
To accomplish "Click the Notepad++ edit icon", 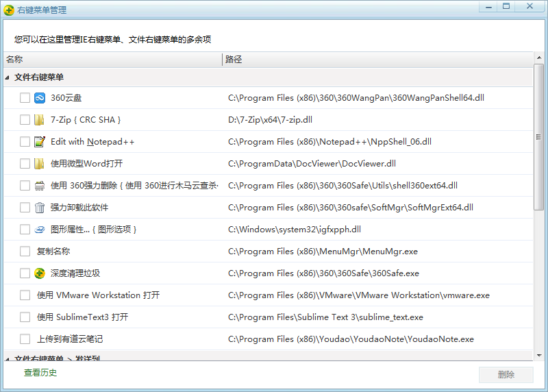I will pos(40,142).
